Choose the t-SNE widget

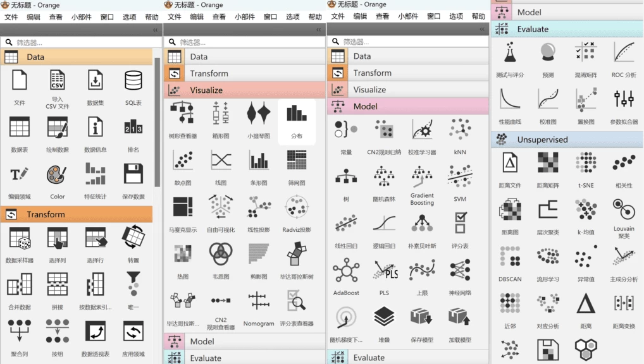[585, 167]
